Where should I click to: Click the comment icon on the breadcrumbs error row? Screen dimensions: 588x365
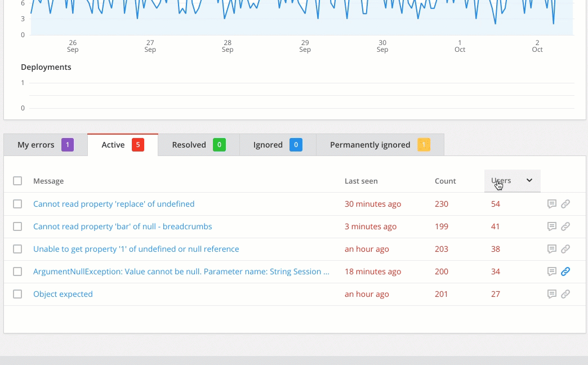[552, 226]
